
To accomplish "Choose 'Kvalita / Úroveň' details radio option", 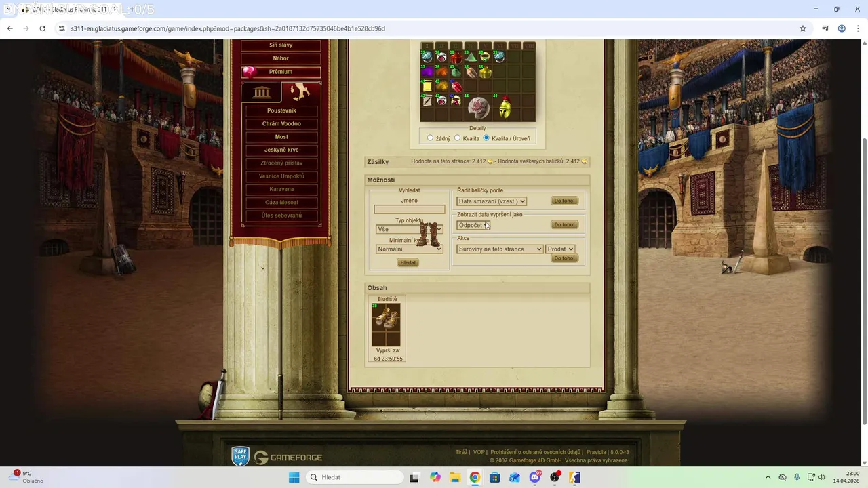I will 486,138.
